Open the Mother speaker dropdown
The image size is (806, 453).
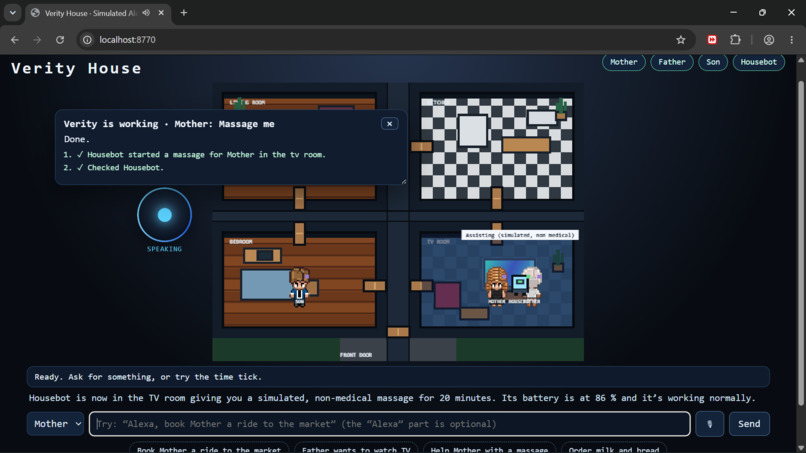click(x=56, y=424)
